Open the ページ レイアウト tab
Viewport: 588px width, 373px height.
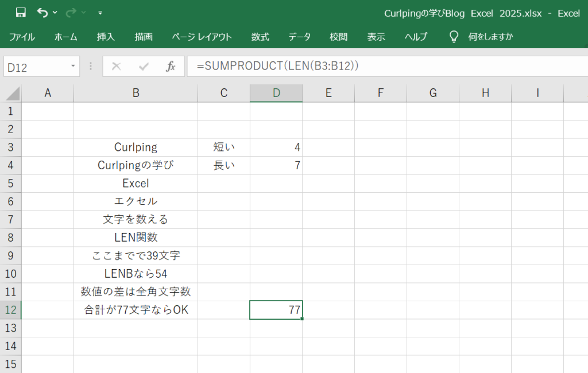pos(202,37)
